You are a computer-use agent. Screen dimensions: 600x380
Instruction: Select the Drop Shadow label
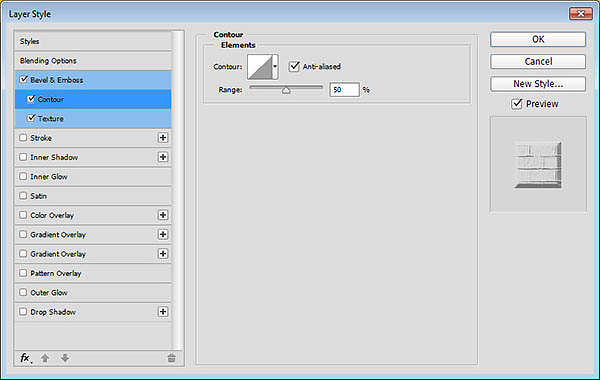pos(53,312)
